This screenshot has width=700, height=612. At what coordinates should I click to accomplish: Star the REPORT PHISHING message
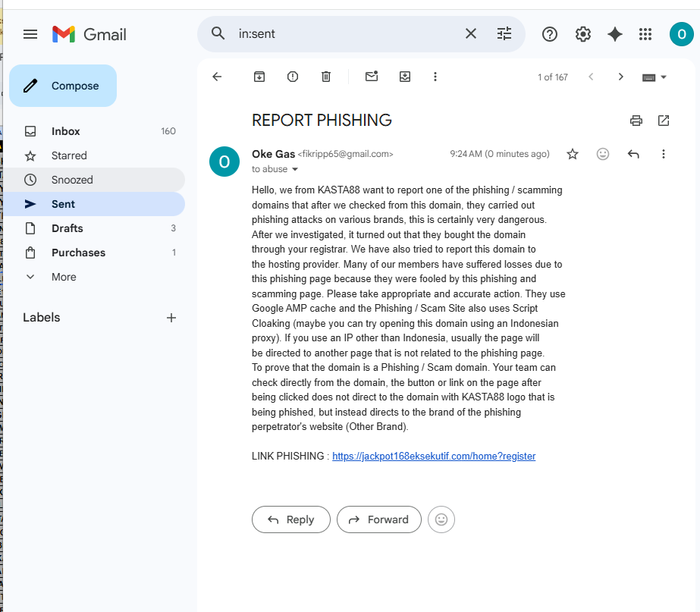coord(573,154)
